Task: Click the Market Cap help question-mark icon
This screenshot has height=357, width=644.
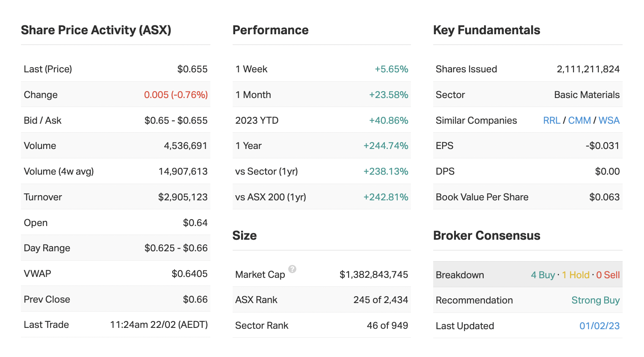Action: coord(292,269)
